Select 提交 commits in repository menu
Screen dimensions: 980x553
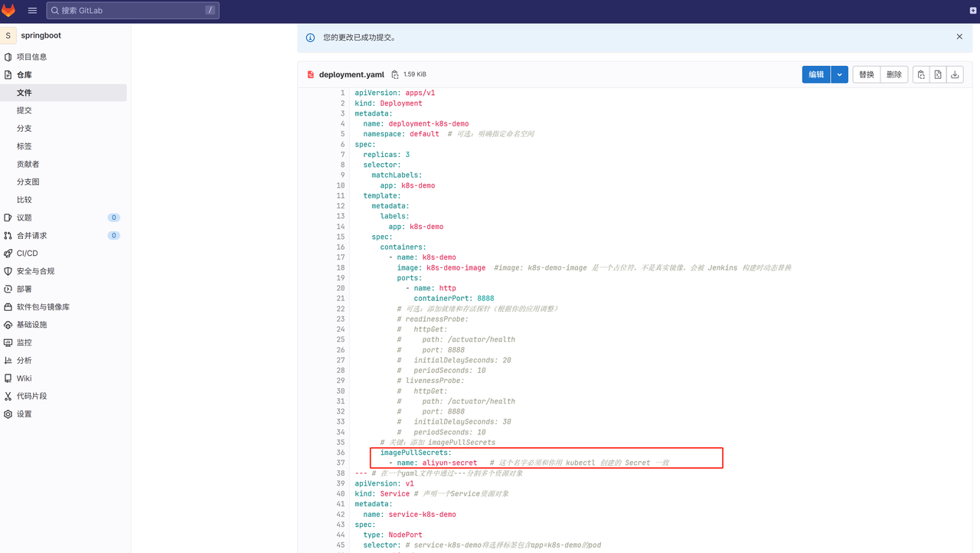tap(24, 110)
